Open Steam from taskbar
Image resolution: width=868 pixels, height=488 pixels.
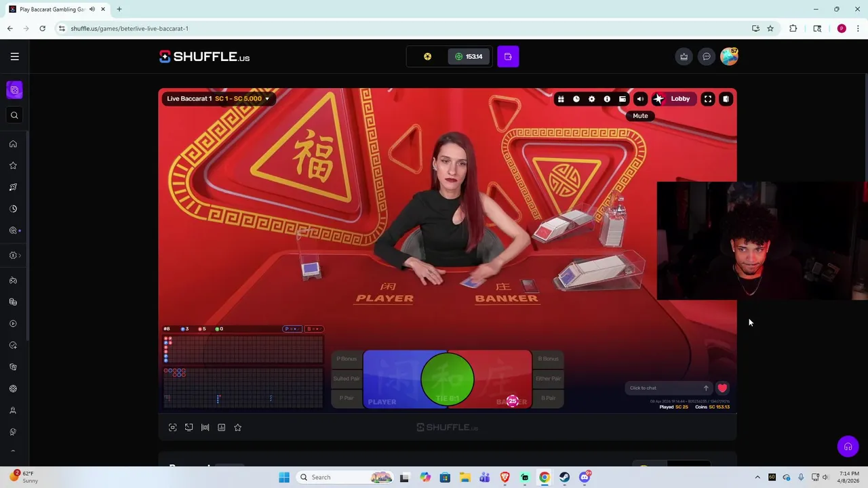(x=564, y=477)
